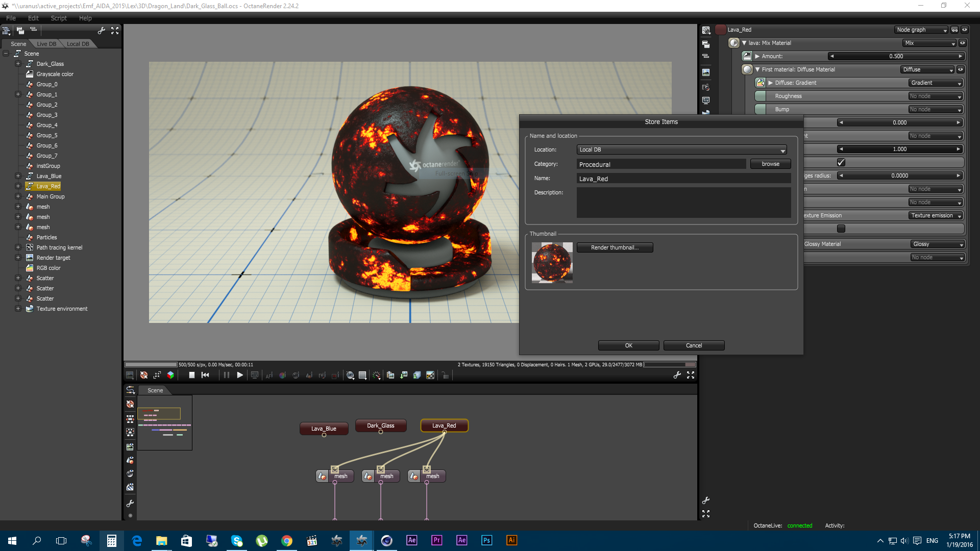
Task: Restart the render with rewind icon
Action: coord(205,375)
